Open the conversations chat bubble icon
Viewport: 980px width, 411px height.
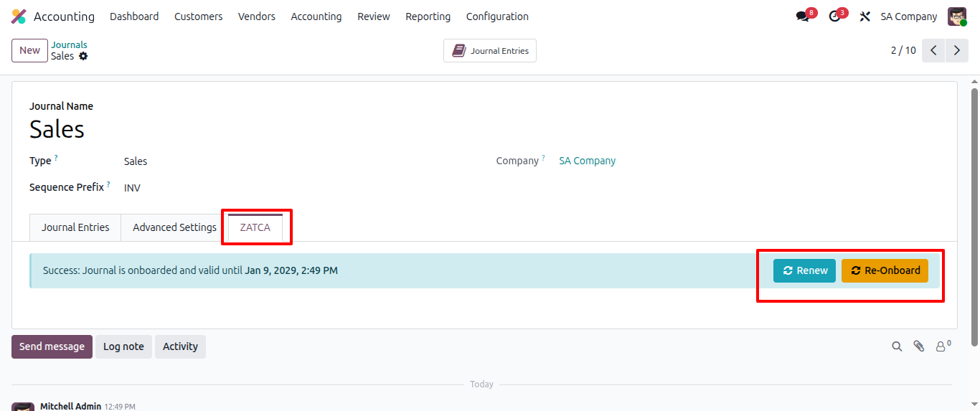click(x=803, y=16)
